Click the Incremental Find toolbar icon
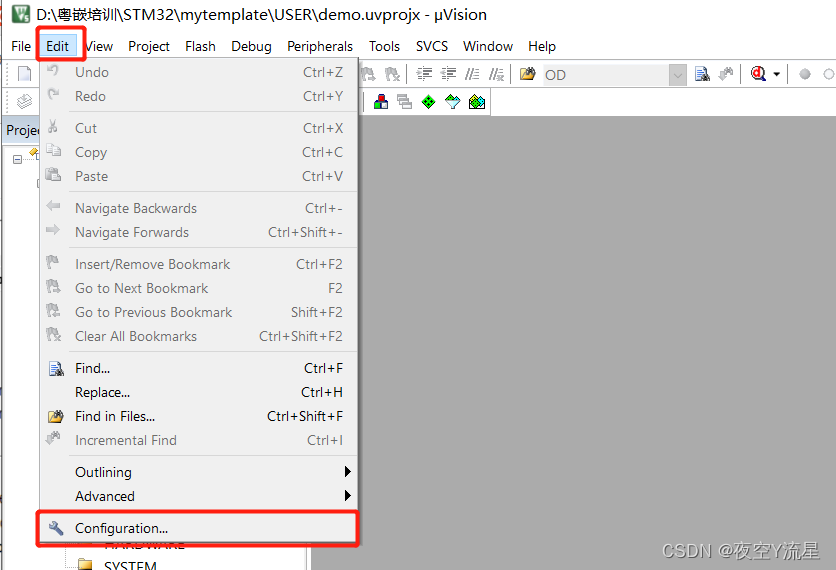 click(x=726, y=74)
